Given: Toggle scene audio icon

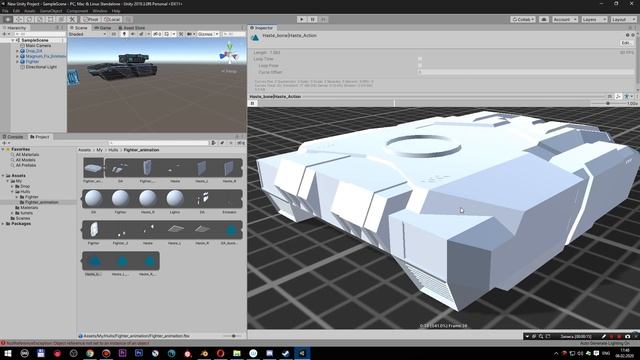Looking at the screenshot, I should pos(133,34).
